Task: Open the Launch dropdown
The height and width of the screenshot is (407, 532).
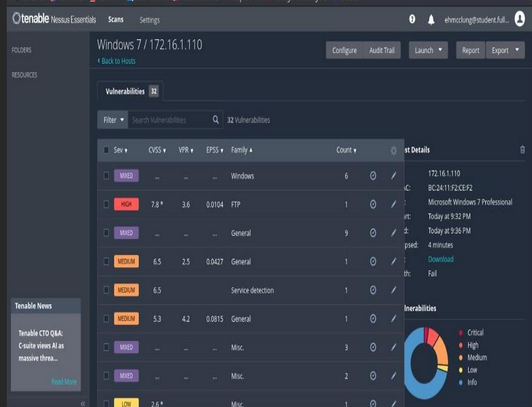Action: click(428, 50)
